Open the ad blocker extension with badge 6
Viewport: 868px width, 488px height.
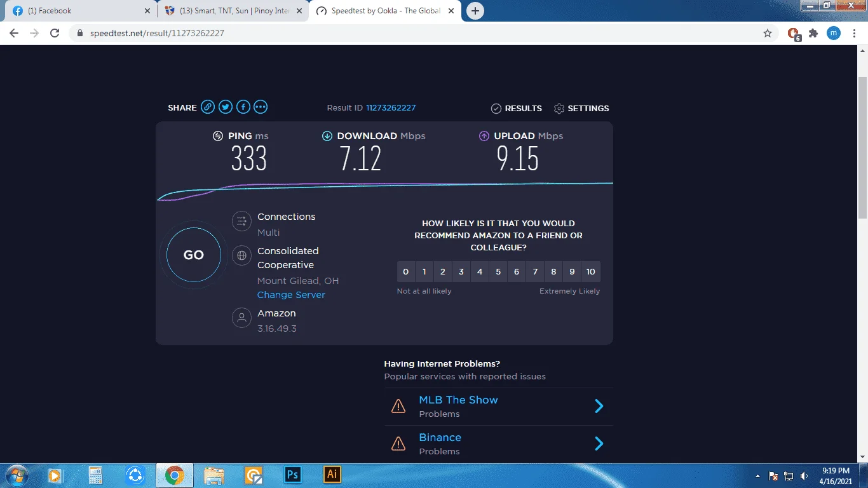coord(794,34)
